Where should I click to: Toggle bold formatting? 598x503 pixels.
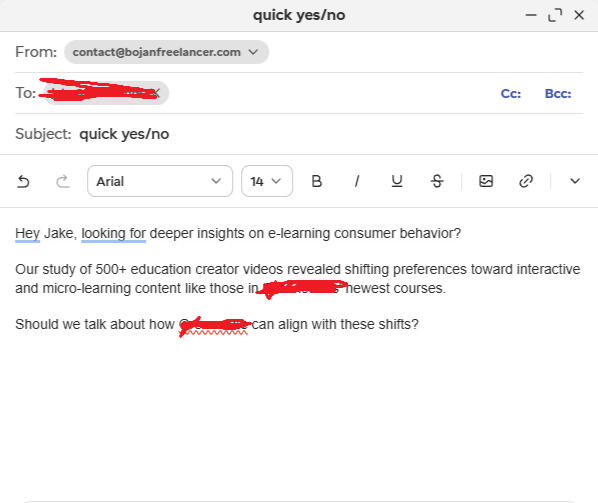316,181
